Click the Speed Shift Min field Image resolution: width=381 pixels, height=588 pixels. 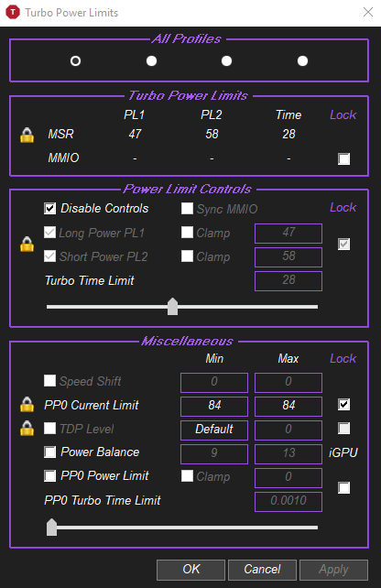pos(214,383)
